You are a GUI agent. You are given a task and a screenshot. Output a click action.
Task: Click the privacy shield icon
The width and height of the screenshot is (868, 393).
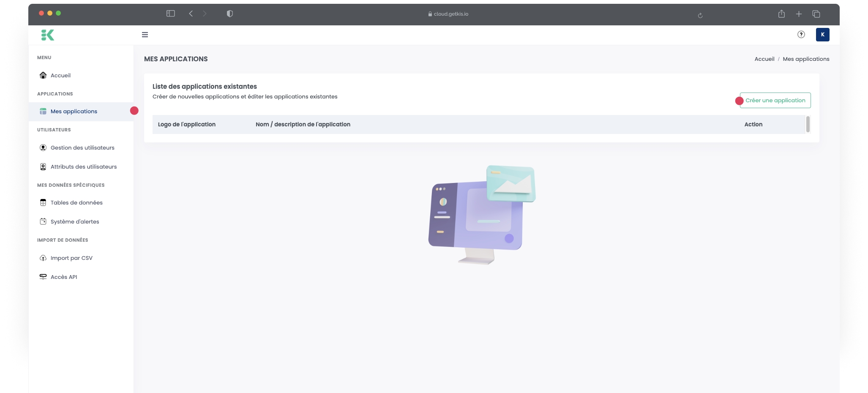(230, 14)
